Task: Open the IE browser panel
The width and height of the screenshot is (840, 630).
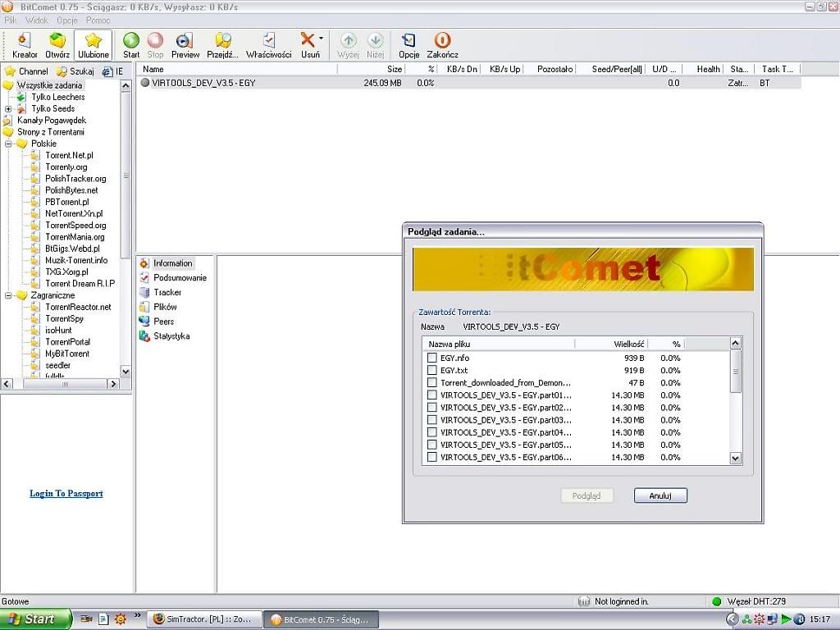Action: click(113, 71)
